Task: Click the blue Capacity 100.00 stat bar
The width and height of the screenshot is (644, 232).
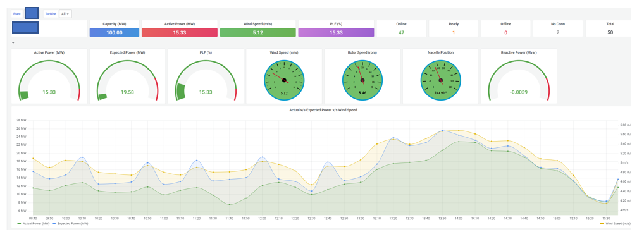Action: coord(114,32)
